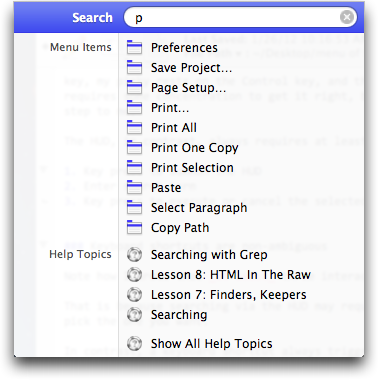Click the menu icon next to Print All
Screen dimensions: 378x380
tap(134, 127)
